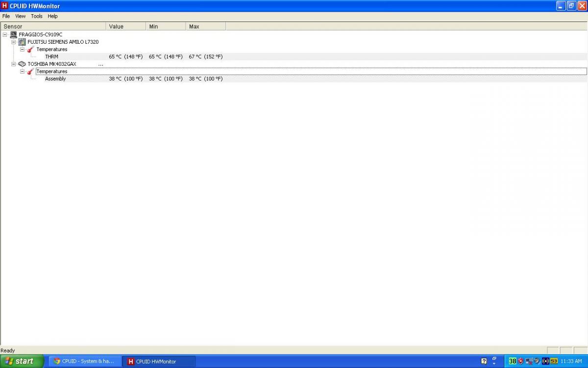Open the Help menu
The width and height of the screenshot is (588, 368).
[52, 16]
